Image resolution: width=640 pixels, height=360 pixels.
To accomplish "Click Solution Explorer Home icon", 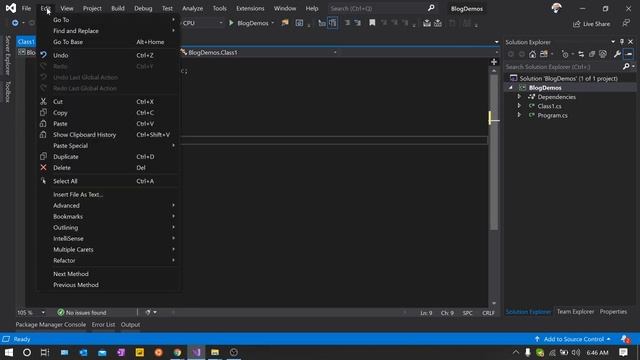I will [532, 54].
